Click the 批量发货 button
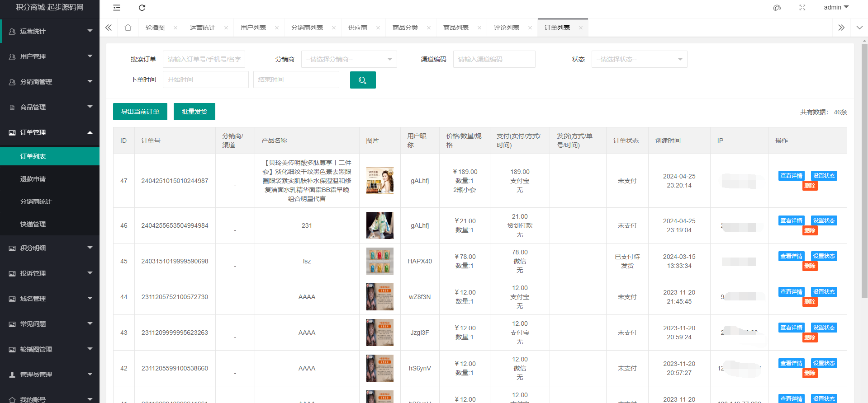This screenshot has height=403, width=868. 194,112
